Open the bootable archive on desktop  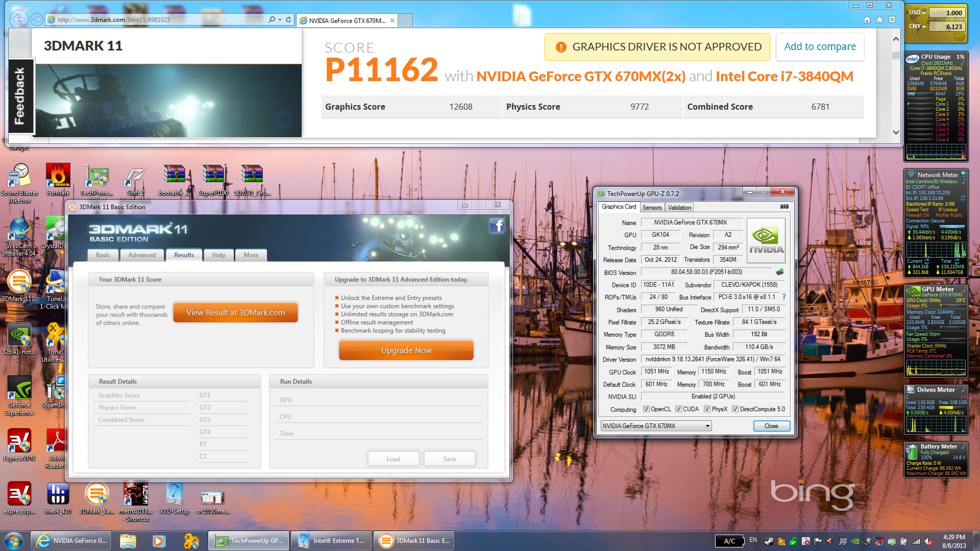(x=174, y=180)
